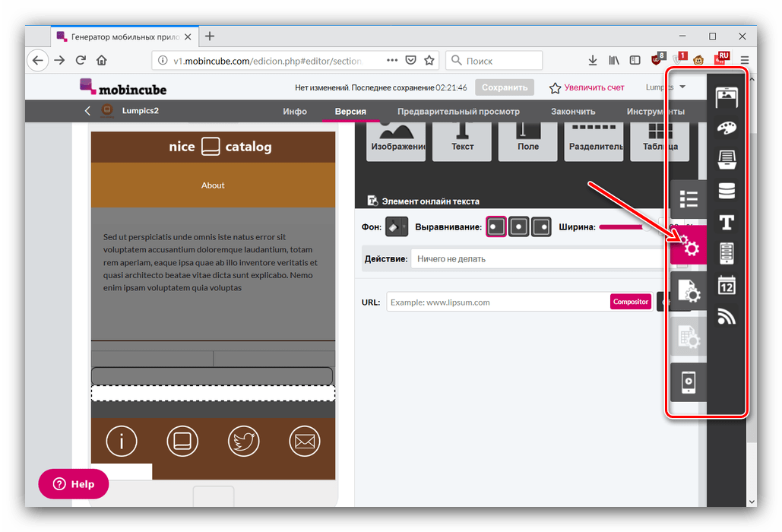Click the page settings gear icon
The image size is (782, 532).
(689, 290)
